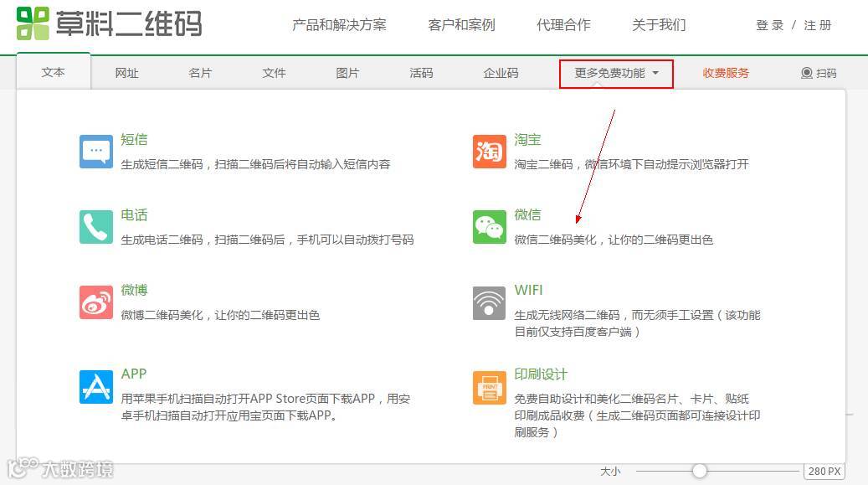Click the WIFI description starting '生成无线网络二维码'
Image resolution: width=868 pixels, height=485 pixels.
pyautogui.click(x=637, y=323)
